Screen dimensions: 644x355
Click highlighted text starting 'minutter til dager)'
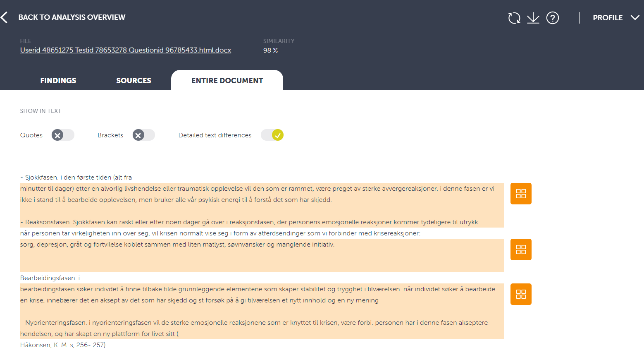(257, 189)
